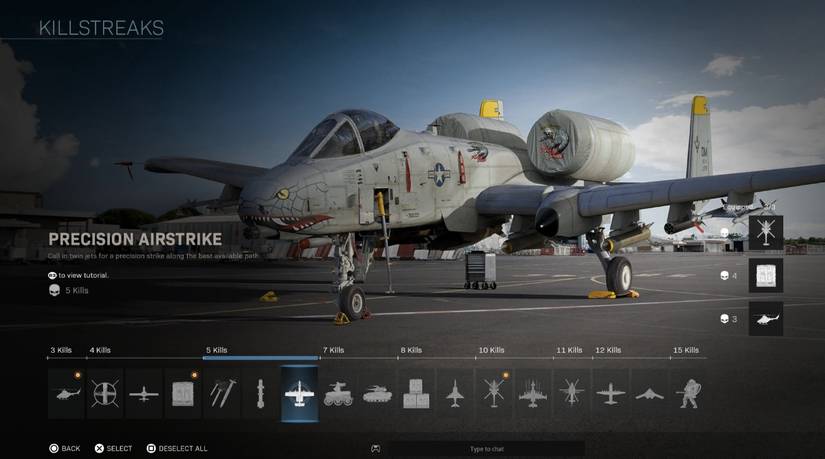The height and width of the screenshot is (459, 825).
Task: Click the Back circle button
Action: tap(65, 448)
